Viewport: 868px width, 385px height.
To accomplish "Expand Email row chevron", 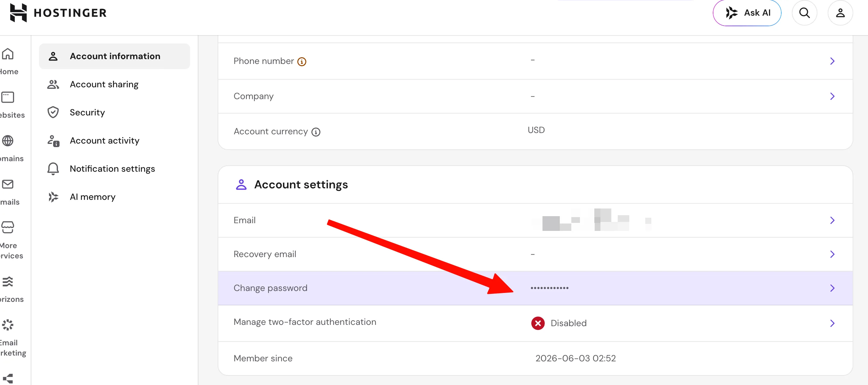I will coord(832,220).
